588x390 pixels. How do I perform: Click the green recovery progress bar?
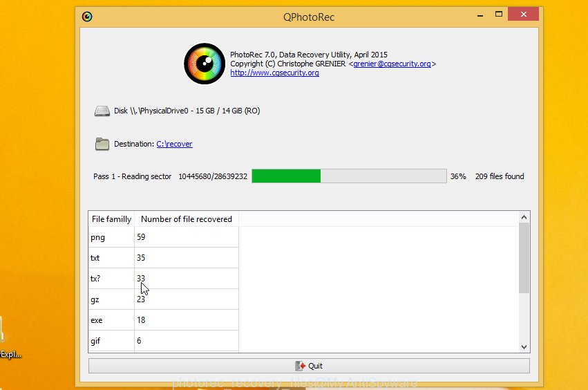(x=349, y=176)
